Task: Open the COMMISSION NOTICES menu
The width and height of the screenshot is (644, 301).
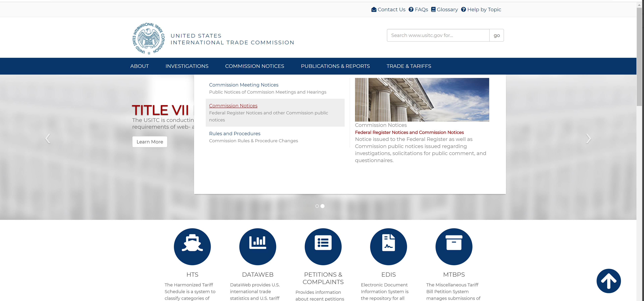Action: coord(255,66)
